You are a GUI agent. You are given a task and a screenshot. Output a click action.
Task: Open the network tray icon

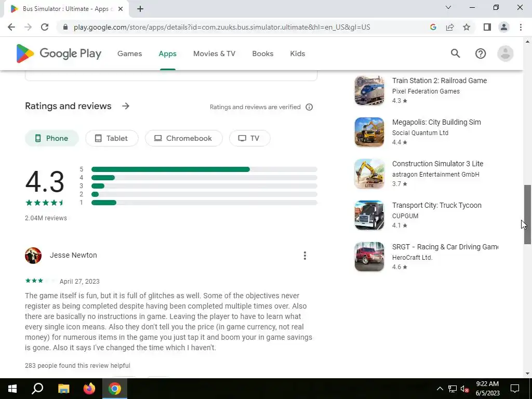click(453, 389)
